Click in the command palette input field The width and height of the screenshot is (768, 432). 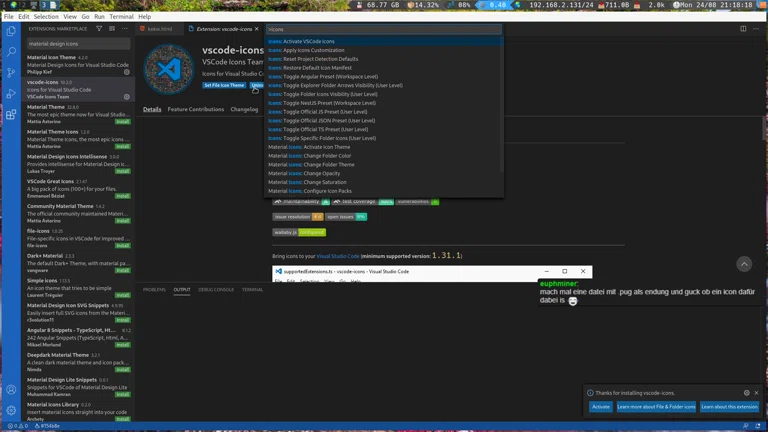[x=384, y=29]
